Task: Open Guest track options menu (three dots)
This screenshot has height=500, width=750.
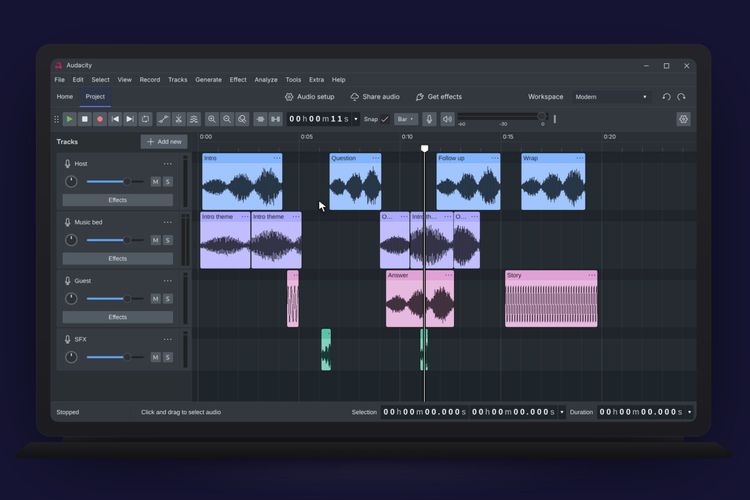Action: [167, 281]
